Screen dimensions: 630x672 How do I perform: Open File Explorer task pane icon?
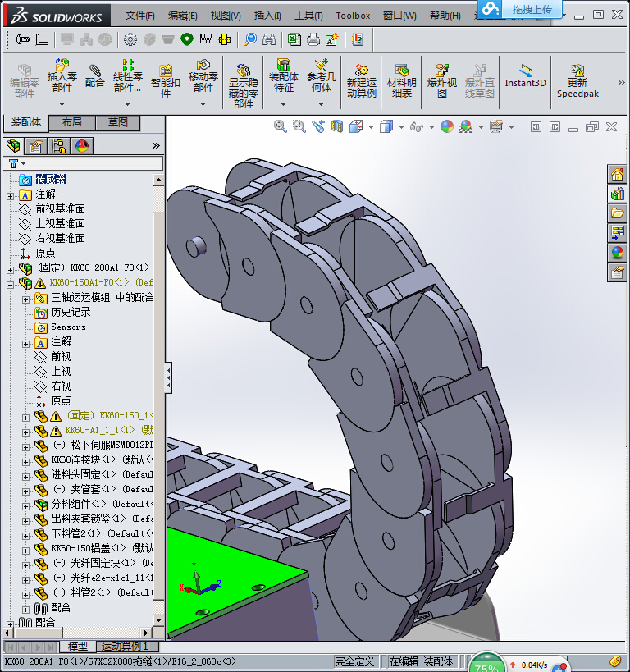click(x=617, y=213)
